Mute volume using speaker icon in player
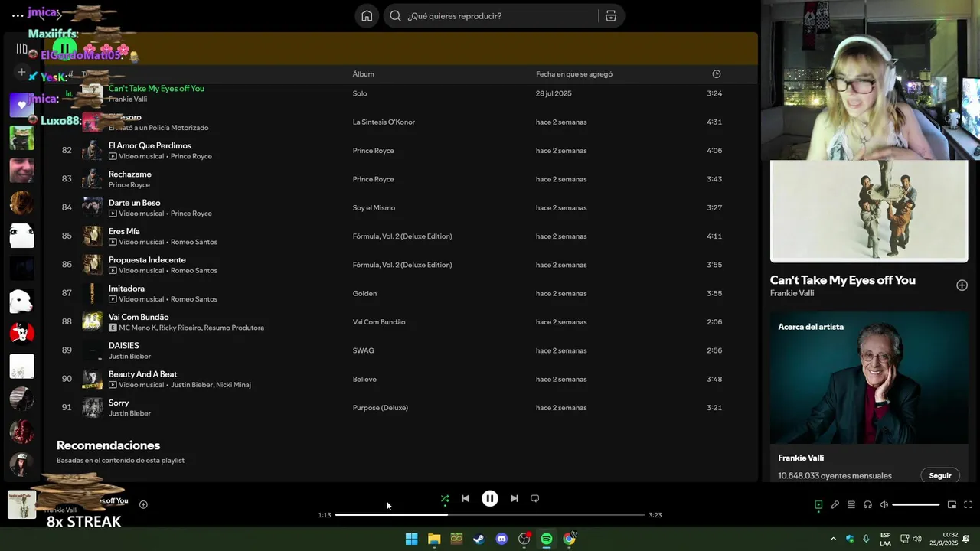Screen dimensions: 980x551 coord(884,504)
